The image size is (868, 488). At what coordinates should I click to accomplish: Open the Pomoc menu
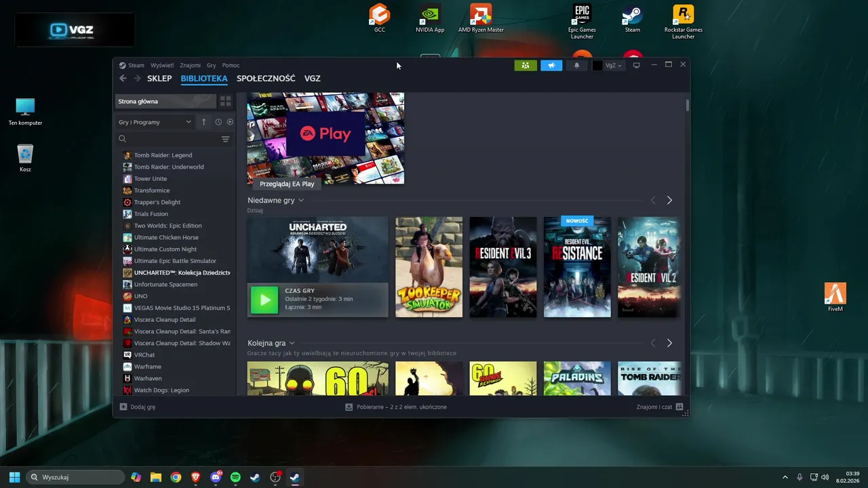pyautogui.click(x=231, y=66)
